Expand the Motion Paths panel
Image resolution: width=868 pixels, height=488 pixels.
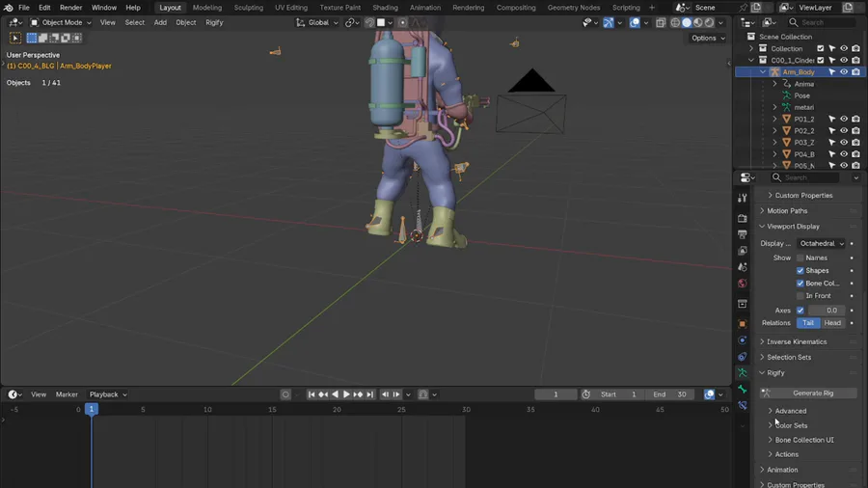pyautogui.click(x=787, y=211)
